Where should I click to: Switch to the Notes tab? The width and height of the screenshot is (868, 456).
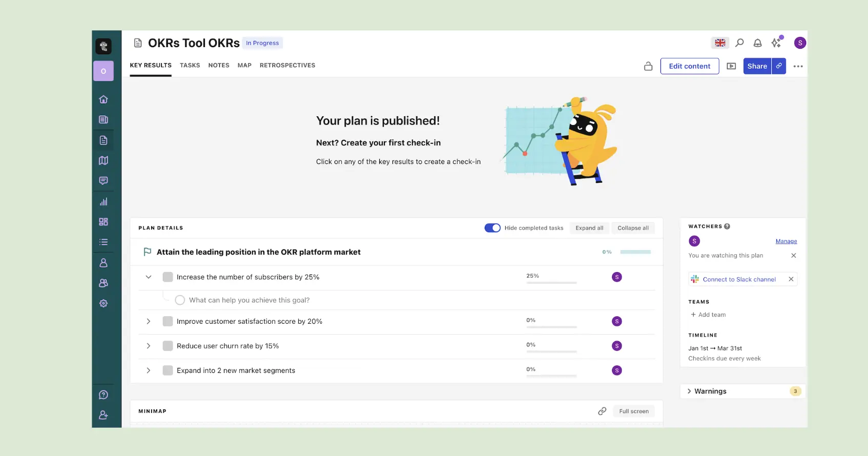tap(219, 66)
